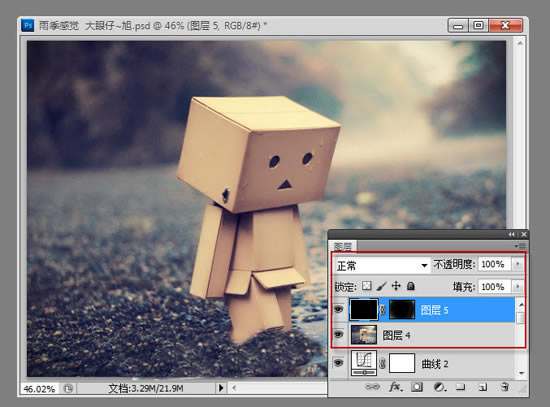Click Layers list scrollbar up arrow

point(521,304)
